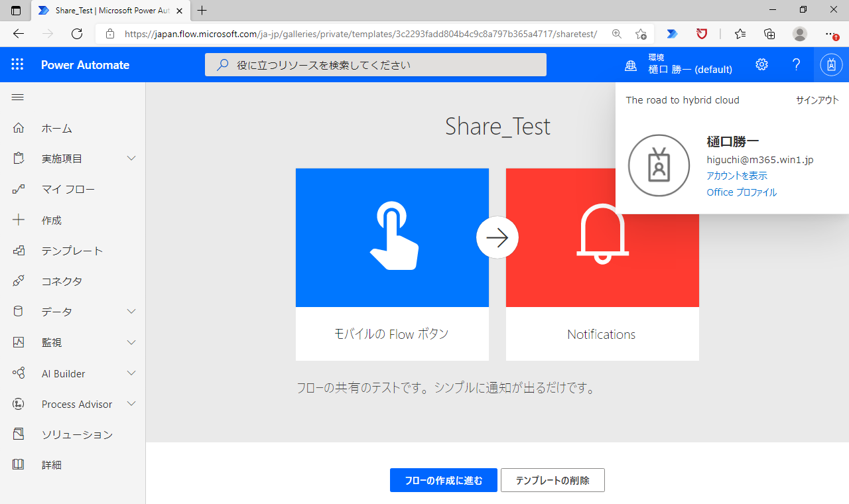Open the settings gear in header
The image size is (849, 504).
(x=761, y=64)
